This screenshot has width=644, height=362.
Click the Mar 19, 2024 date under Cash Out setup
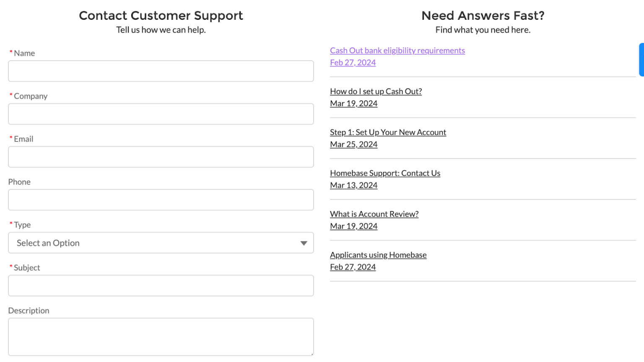coord(353,103)
